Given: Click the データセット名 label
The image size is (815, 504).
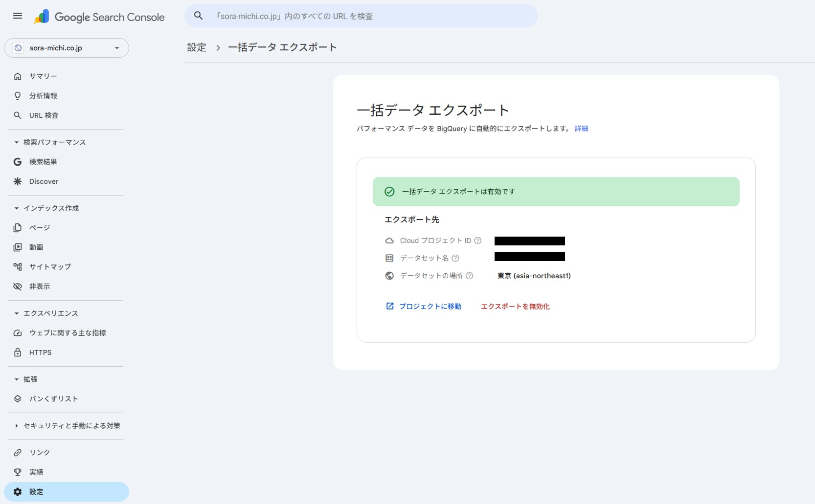Looking at the screenshot, I should pos(424,258).
